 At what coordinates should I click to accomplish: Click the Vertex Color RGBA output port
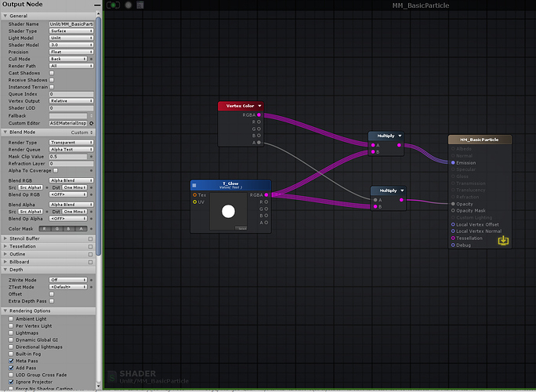coord(259,115)
